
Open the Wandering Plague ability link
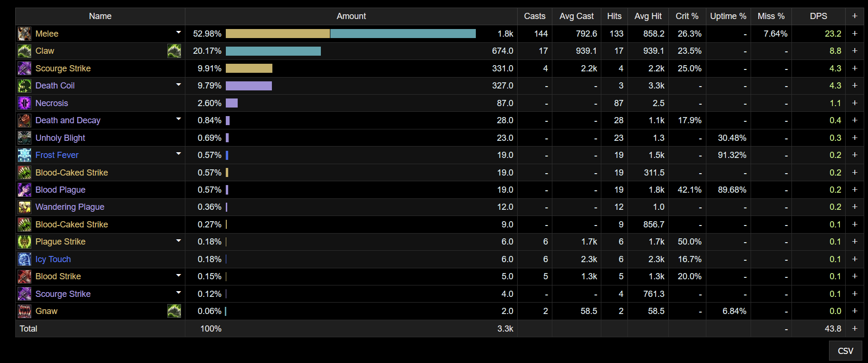pyautogui.click(x=69, y=207)
